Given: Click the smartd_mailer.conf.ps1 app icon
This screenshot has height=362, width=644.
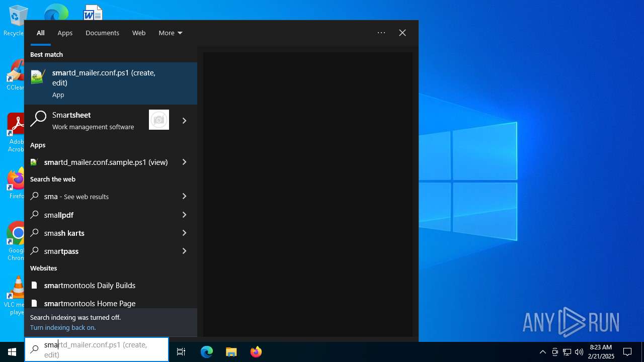Looking at the screenshot, I should pyautogui.click(x=38, y=76).
